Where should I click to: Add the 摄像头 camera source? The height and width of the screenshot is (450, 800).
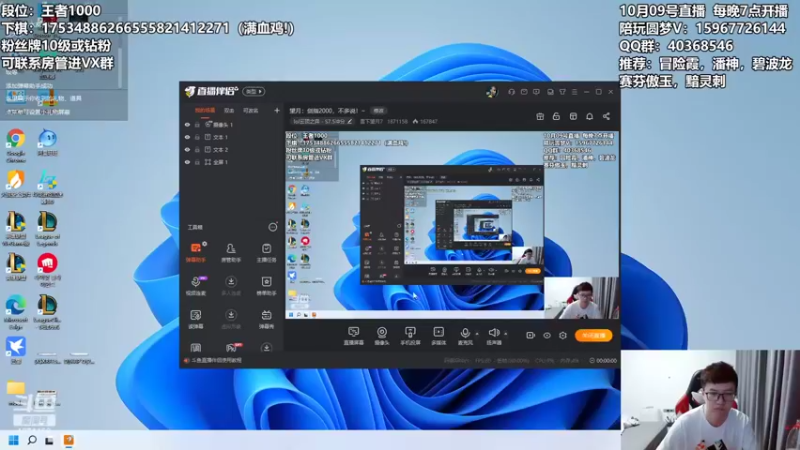(382, 336)
